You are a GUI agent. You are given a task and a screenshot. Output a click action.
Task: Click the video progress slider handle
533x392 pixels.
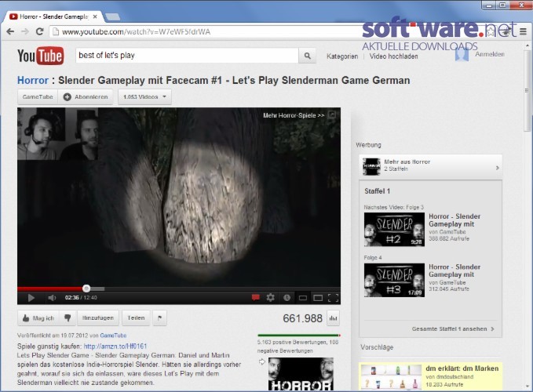pos(86,289)
